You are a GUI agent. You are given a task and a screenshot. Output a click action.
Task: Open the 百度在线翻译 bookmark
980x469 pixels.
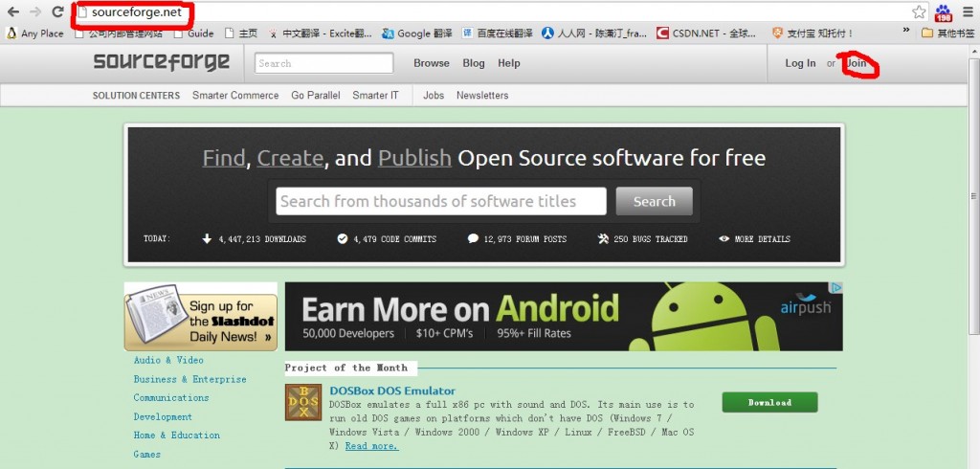click(498, 33)
